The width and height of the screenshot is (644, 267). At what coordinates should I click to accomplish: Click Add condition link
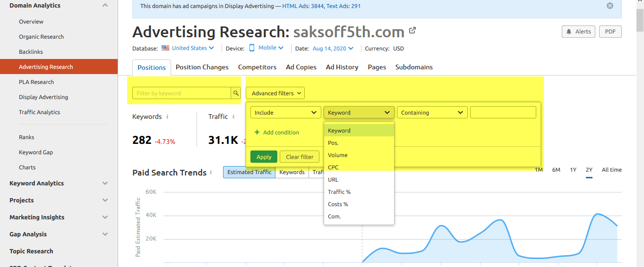(281, 133)
